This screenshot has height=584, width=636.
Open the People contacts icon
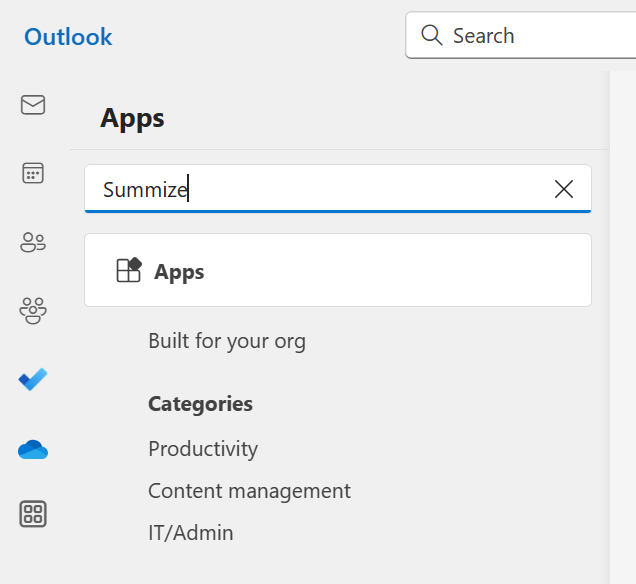[x=33, y=242]
